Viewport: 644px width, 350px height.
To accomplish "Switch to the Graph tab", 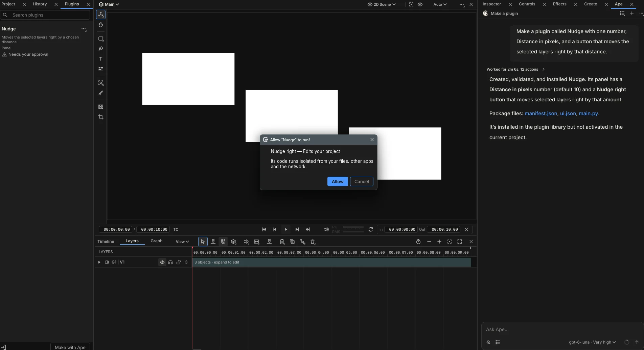I will point(156,241).
